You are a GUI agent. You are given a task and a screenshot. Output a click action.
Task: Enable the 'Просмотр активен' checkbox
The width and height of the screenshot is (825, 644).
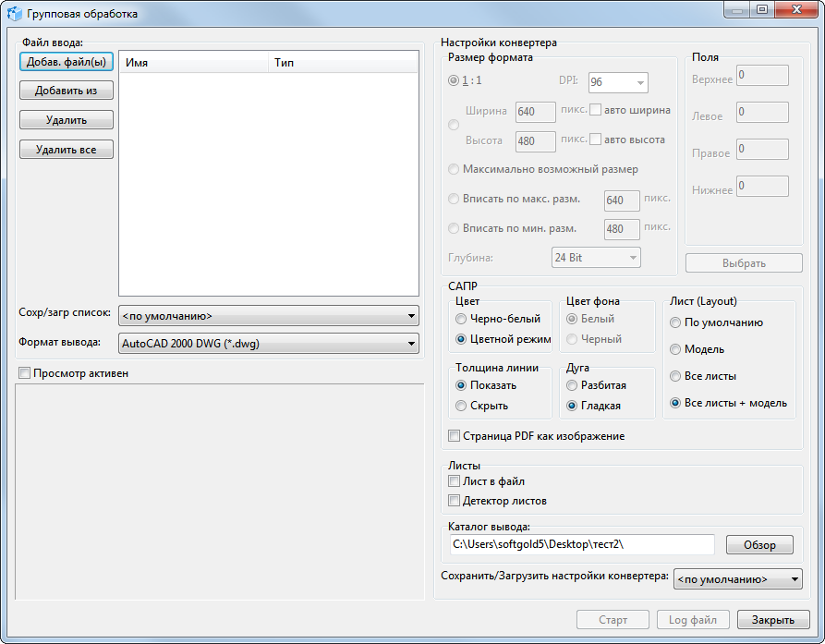(25, 373)
